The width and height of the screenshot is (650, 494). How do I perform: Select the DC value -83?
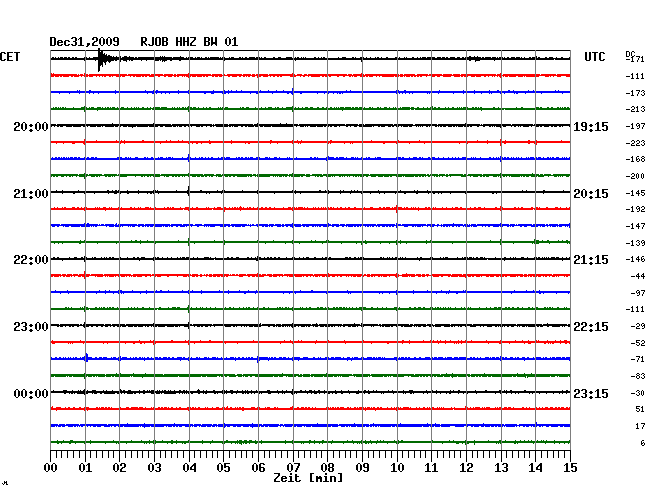pyautogui.click(x=638, y=376)
